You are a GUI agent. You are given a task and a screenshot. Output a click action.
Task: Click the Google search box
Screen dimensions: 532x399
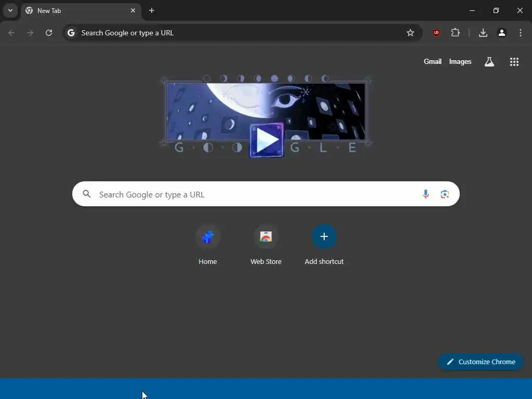266,194
